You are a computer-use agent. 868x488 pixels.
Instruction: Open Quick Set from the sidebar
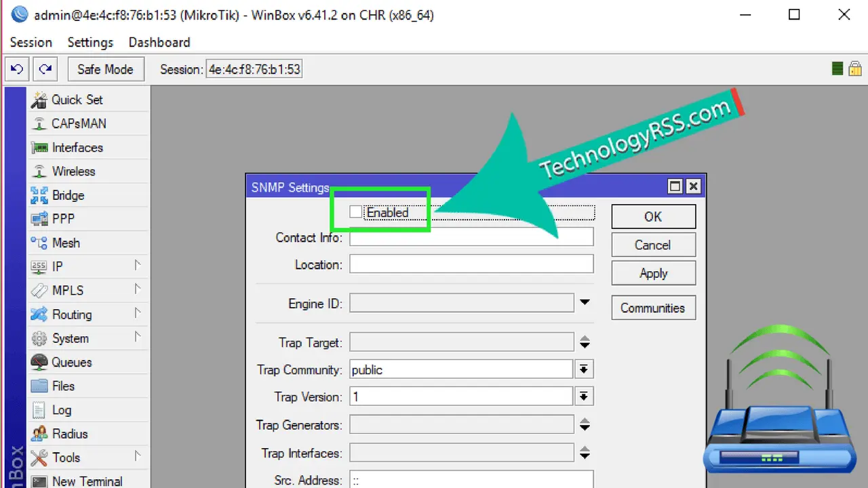[77, 100]
